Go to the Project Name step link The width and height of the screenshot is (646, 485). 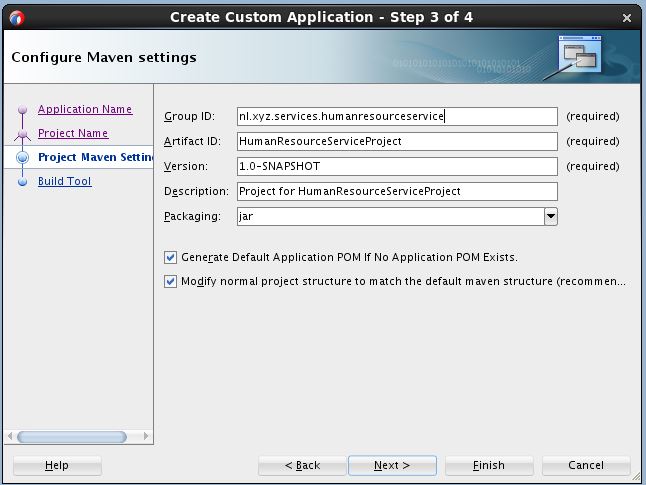coord(73,133)
